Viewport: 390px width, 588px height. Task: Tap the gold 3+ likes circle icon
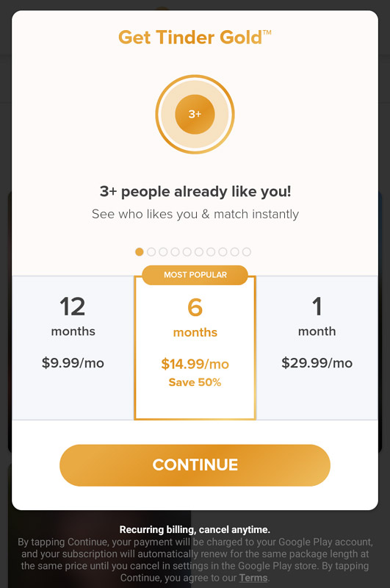click(x=195, y=115)
